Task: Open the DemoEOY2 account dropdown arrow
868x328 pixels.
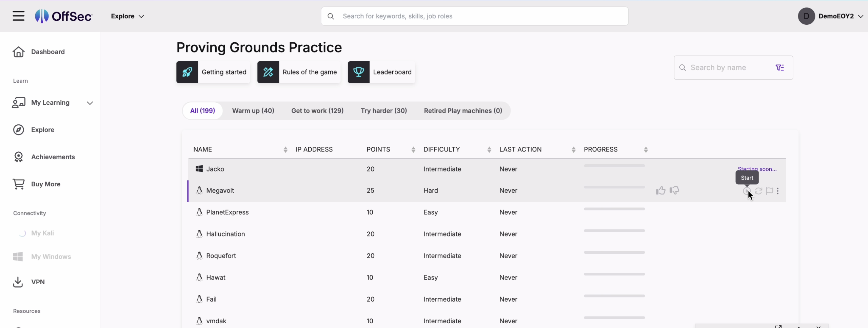Action: pos(861,16)
